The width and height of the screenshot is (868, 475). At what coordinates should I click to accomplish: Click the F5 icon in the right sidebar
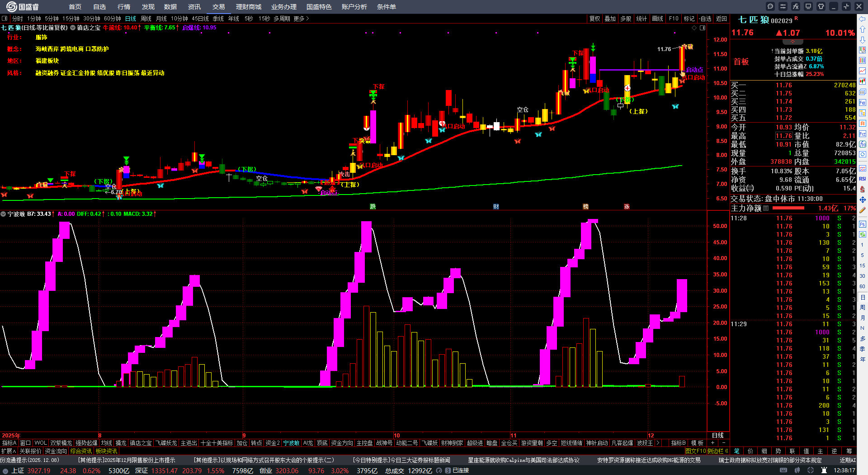pyautogui.click(x=863, y=224)
